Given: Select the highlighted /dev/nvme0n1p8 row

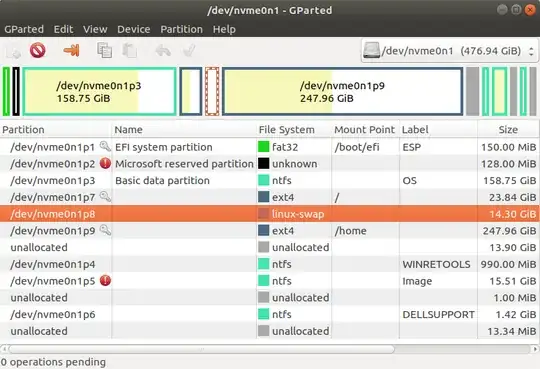Looking at the screenshot, I should coord(270,214).
